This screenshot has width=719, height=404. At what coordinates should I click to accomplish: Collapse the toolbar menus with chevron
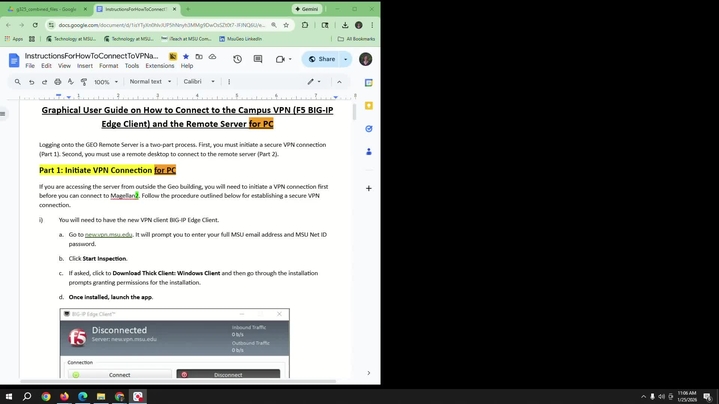(x=339, y=82)
